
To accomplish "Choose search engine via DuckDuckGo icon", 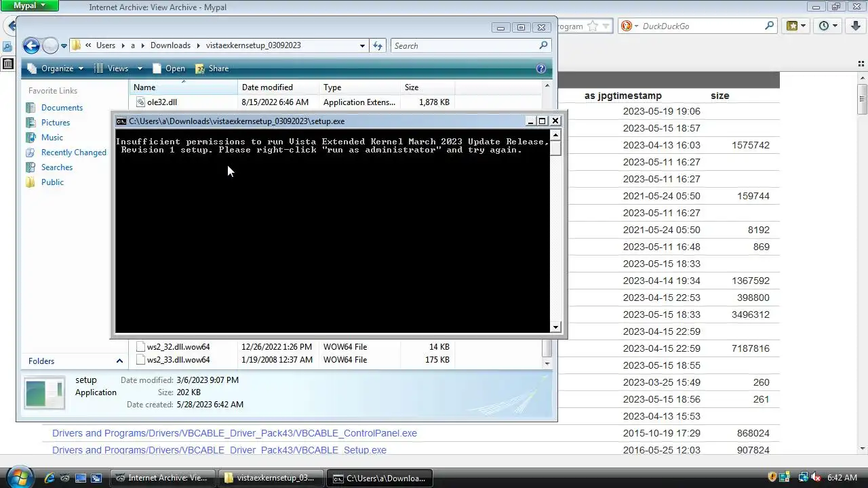I will (x=627, y=26).
